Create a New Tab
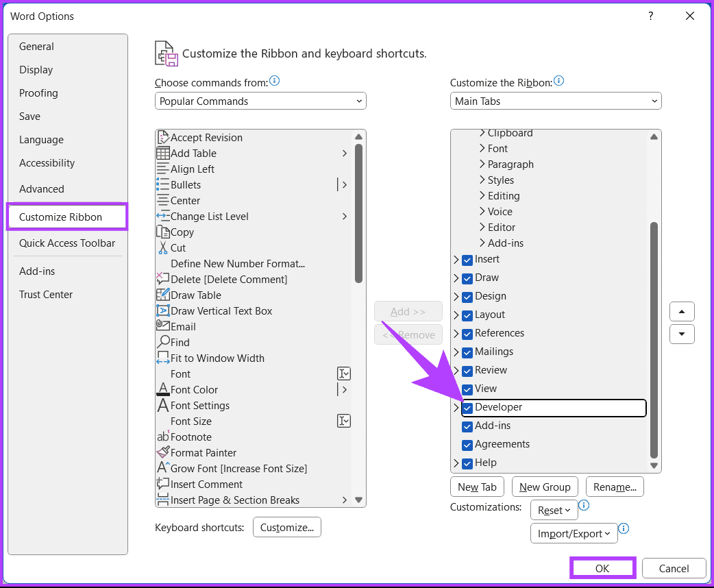The height and width of the screenshot is (588, 714). point(477,487)
